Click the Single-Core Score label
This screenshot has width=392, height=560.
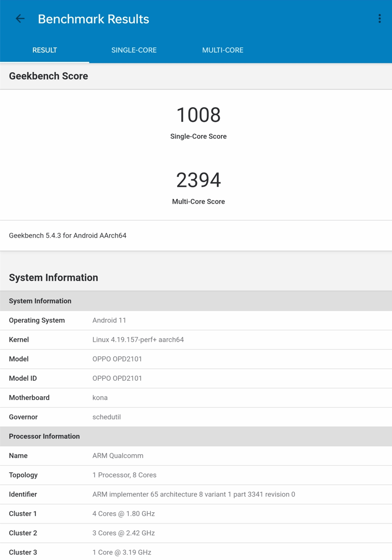pyautogui.click(x=199, y=137)
